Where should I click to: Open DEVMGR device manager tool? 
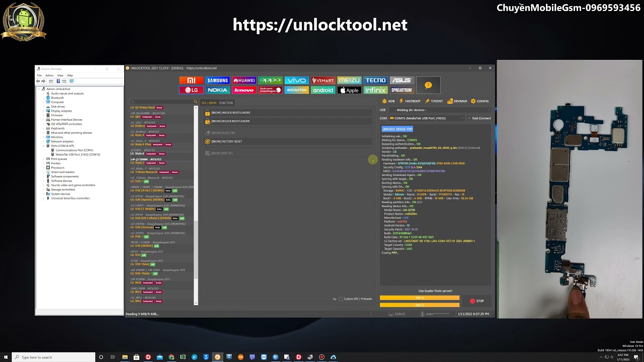(x=457, y=101)
